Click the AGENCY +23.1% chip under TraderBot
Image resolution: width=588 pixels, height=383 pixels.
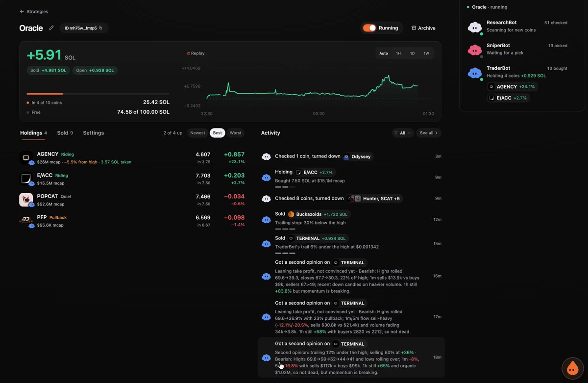[x=512, y=87]
